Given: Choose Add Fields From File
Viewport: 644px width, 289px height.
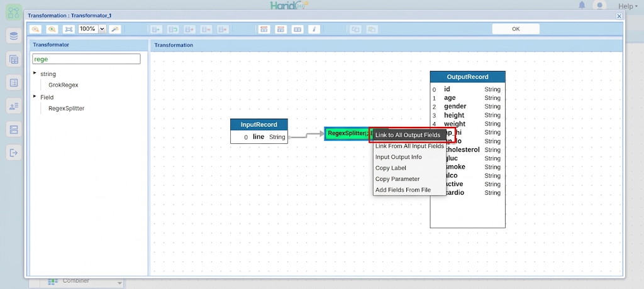Looking at the screenshot, I should click(x=409, y=190).
